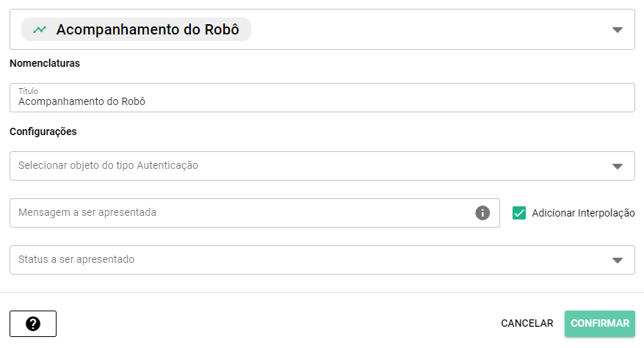Click the info icon in message field
Viewport: 644px width, 348px height.
[x=482, y=213]
